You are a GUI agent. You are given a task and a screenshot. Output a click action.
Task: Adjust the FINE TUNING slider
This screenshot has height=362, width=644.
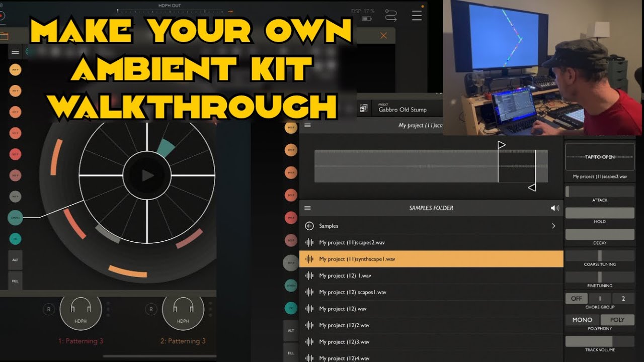point(600,277)
